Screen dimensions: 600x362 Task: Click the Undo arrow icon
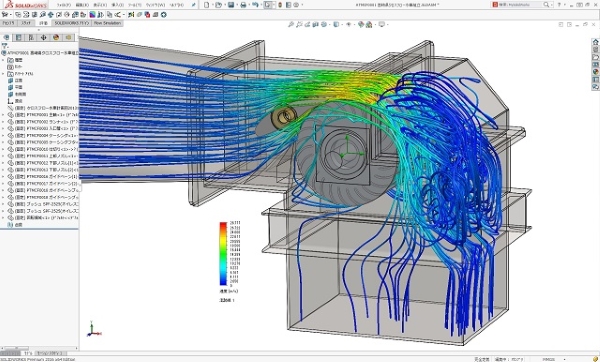[255, 5]
